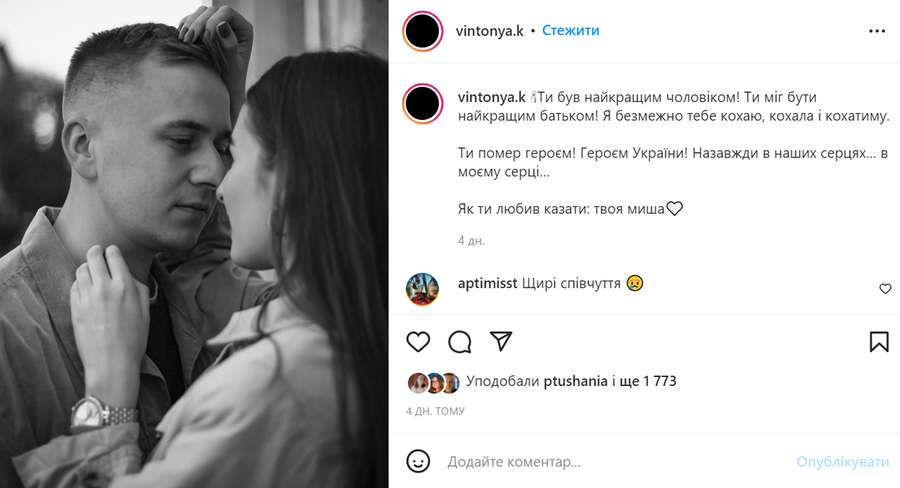Save the post with the bookmark icon
Screen dimensions: 900x488
(879, 342)
